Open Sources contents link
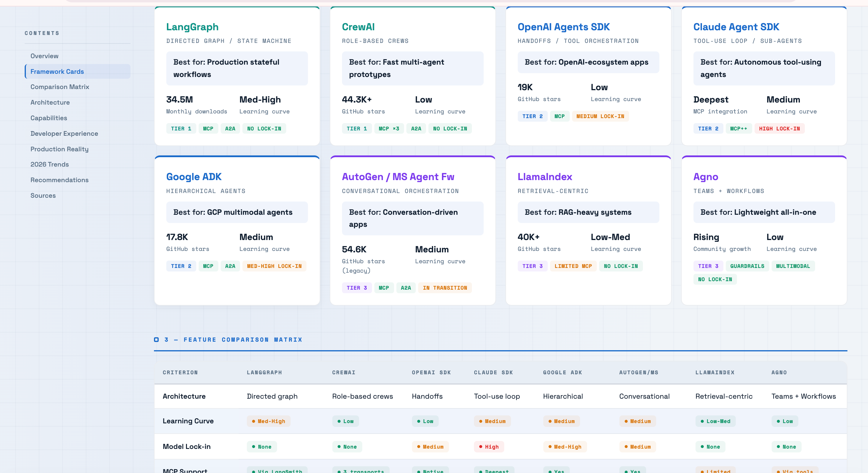Screen dimensions: 868x473 [x=43, y=195]
